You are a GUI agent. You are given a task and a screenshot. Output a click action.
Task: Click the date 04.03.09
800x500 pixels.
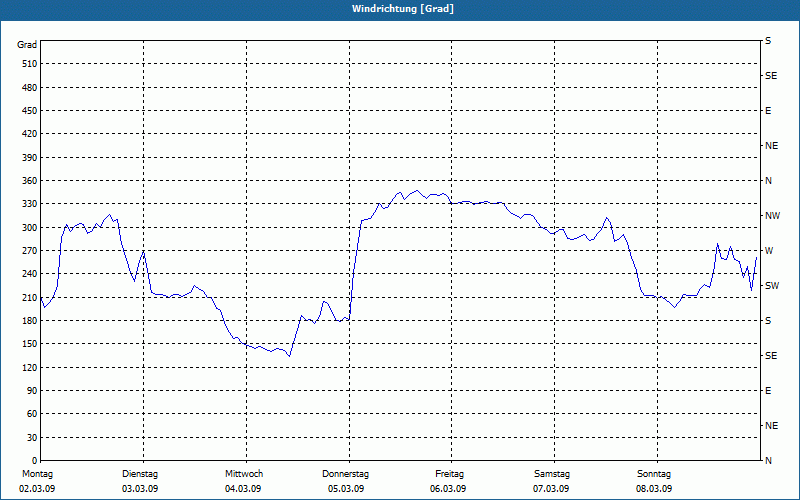(x=243, y=489)
